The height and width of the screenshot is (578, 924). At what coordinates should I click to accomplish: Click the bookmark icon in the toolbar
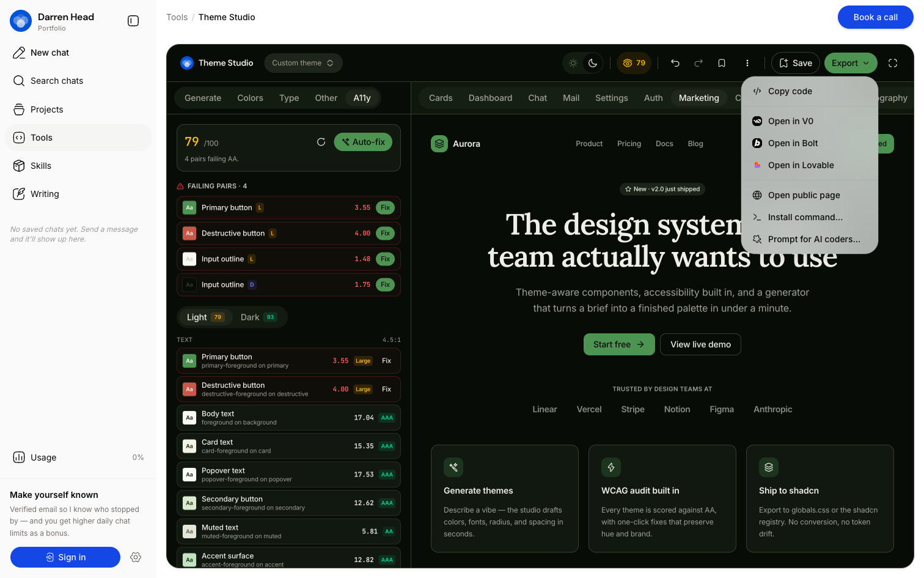pyautogui.click(x=722, y=63)
